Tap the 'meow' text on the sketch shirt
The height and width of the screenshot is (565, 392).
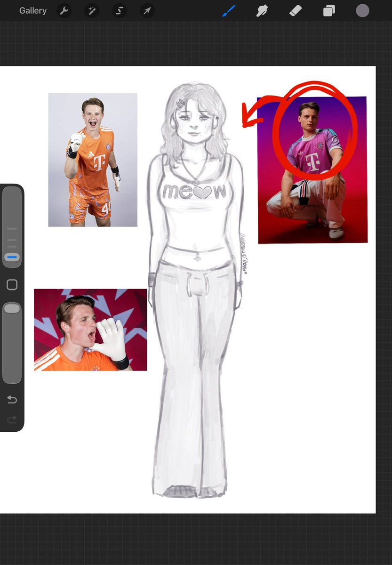tap(194, 191)
